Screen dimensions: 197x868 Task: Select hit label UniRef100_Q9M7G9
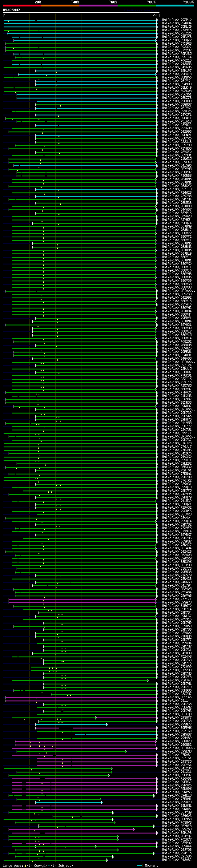(177, 413)
